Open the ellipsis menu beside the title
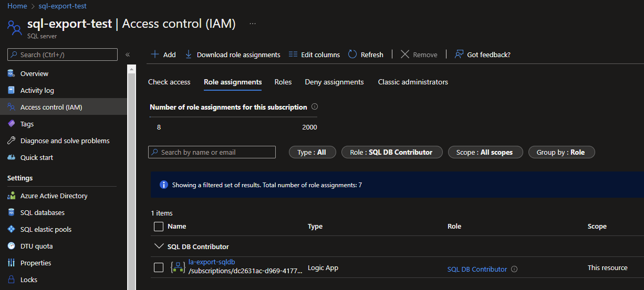 coord(253,24)
